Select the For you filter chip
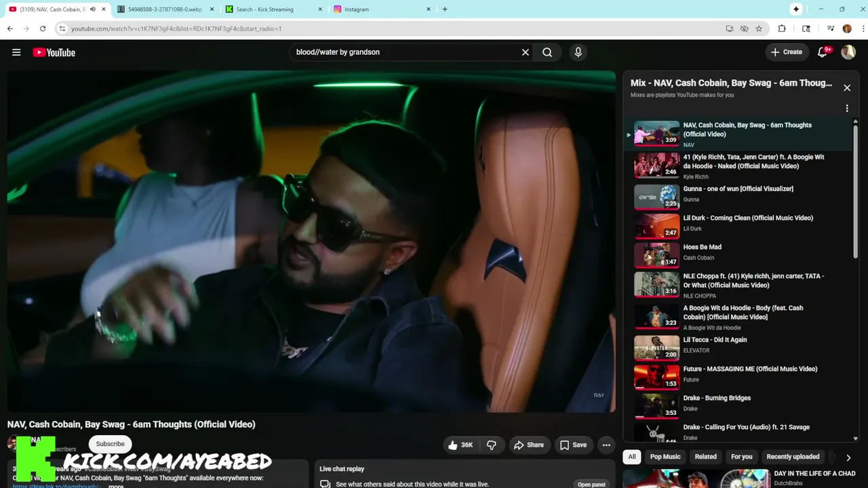868x488 pixels. pos(741,457)
